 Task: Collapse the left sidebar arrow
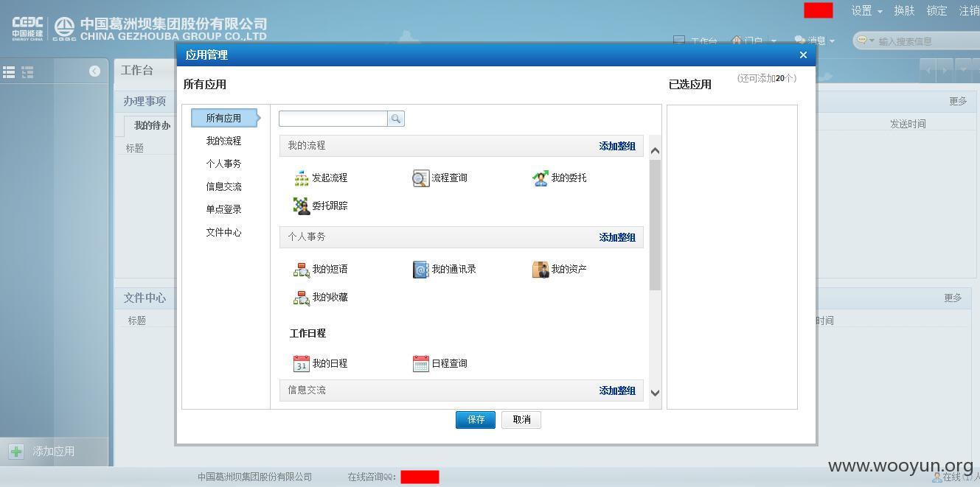[94, 71]
